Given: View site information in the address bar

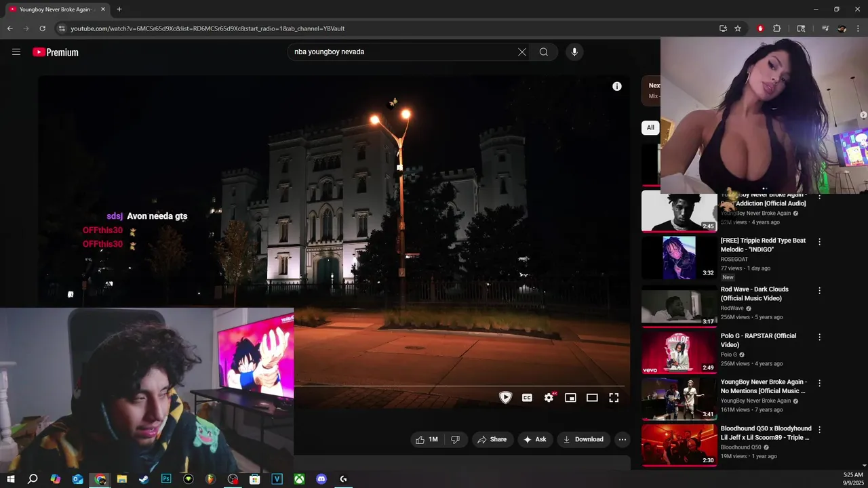Looking at the screenshot, I should click(x=61, y=28).
